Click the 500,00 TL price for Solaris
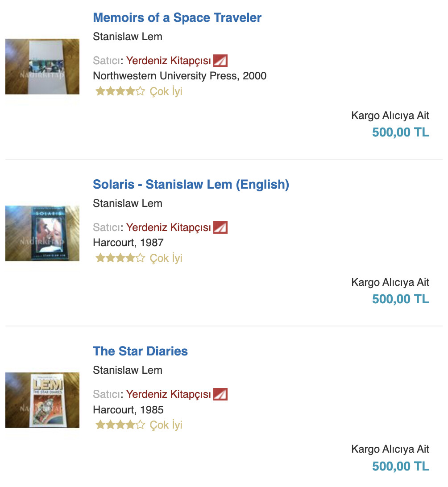 (x=400, y=299)
